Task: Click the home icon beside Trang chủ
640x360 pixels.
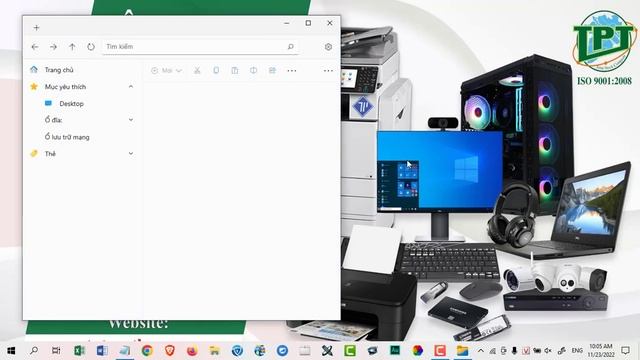Action: (x=34, y=70)
